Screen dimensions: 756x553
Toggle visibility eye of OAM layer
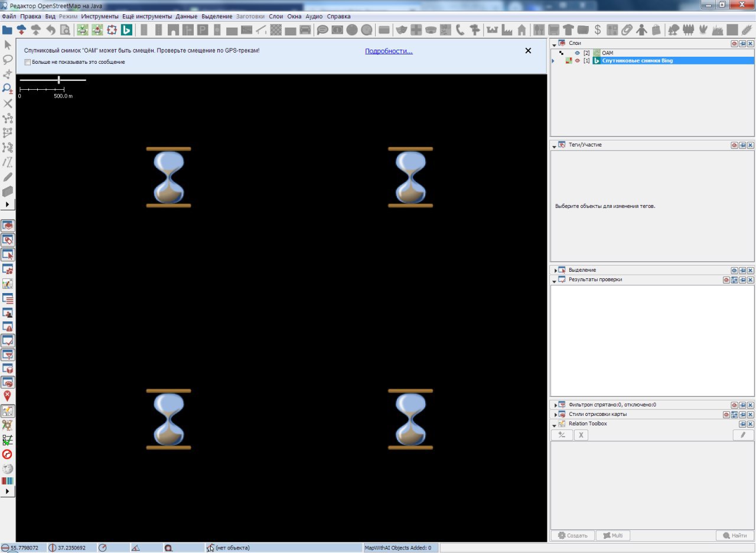click(578, 53)
